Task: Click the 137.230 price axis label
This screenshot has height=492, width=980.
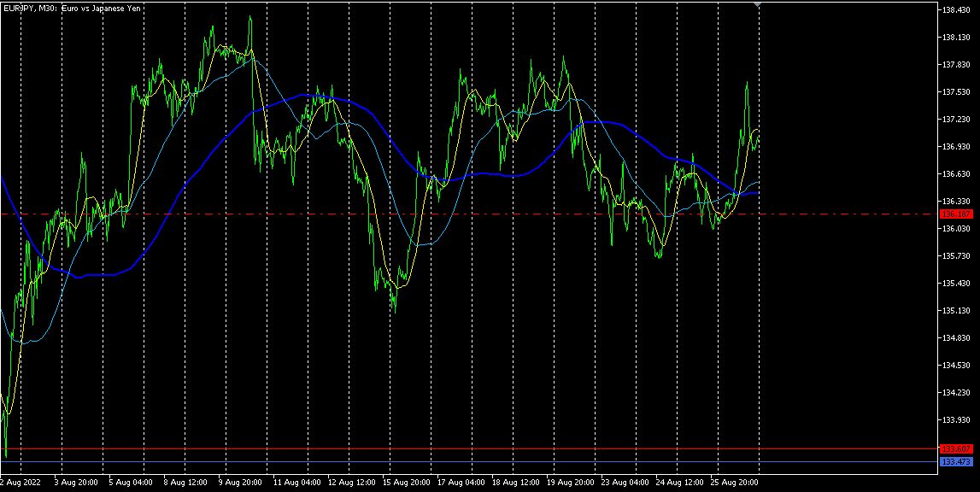Action: 956,120
